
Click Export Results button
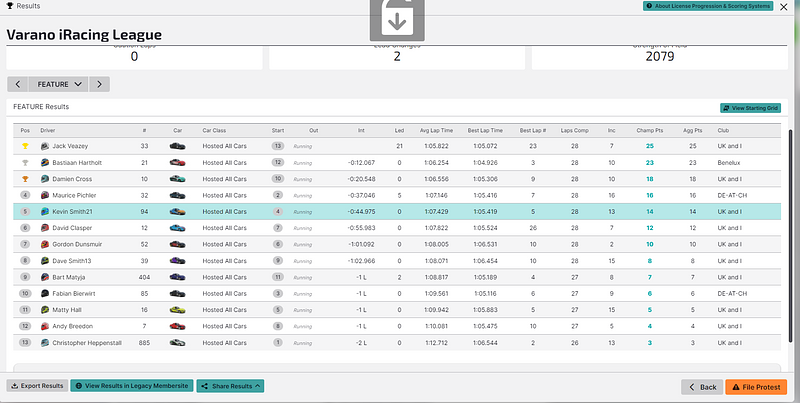click(x=37, y=386)
